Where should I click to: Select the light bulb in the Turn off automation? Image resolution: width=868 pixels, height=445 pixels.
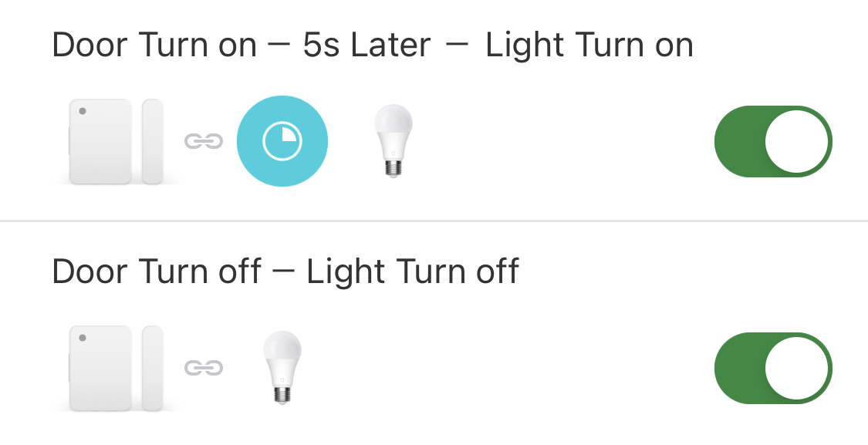pos(282,368)
